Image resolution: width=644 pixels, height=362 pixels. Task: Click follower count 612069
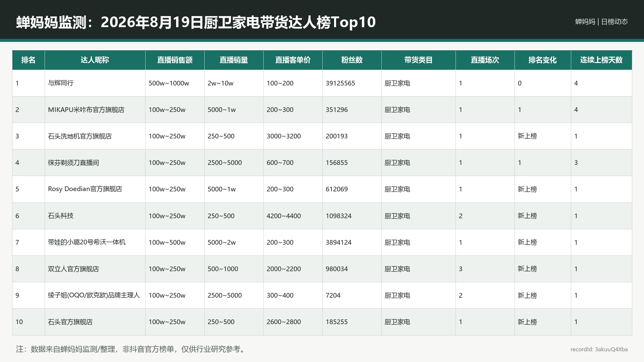tap(337, 189)
